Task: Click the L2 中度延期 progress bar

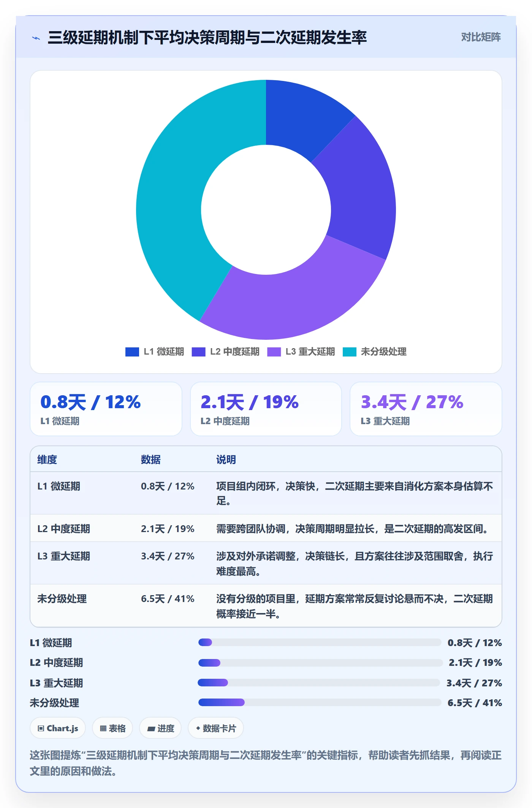Action: click(x=320, y=663)
